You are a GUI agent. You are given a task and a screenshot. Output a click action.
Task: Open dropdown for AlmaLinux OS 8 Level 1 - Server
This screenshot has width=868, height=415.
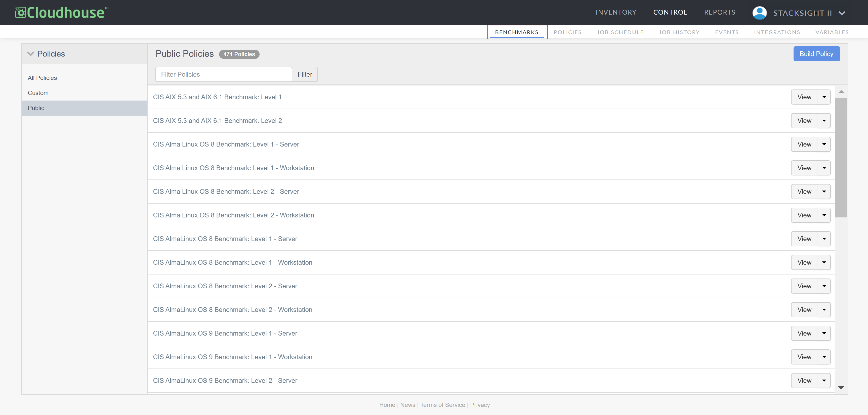click(824, 239)
